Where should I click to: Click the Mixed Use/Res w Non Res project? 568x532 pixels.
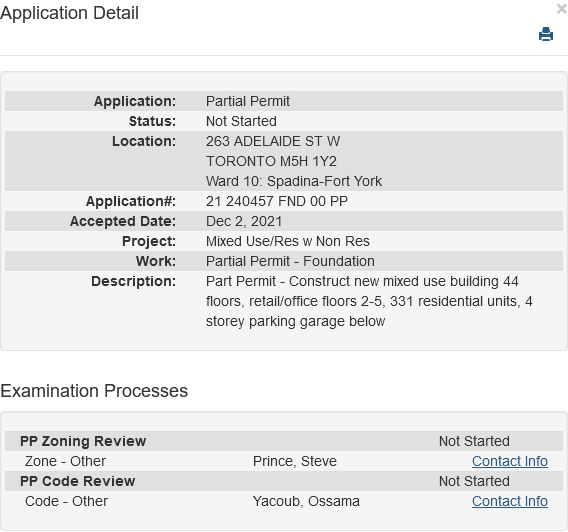(288, 241)
